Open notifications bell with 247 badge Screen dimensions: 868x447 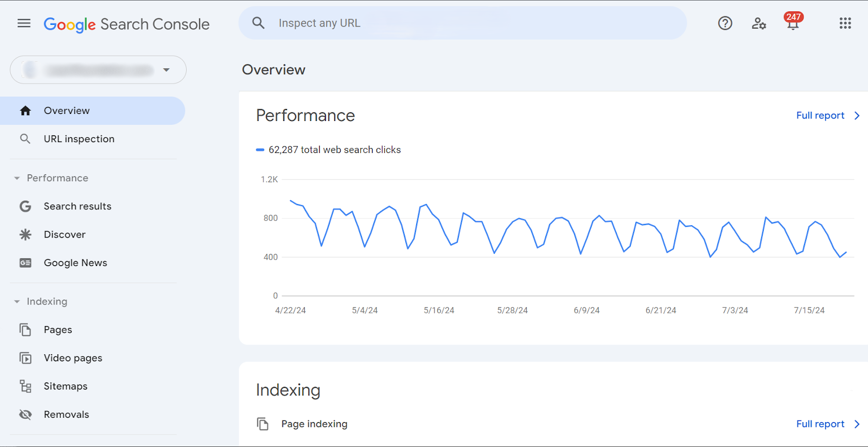(x=793, y=23)
